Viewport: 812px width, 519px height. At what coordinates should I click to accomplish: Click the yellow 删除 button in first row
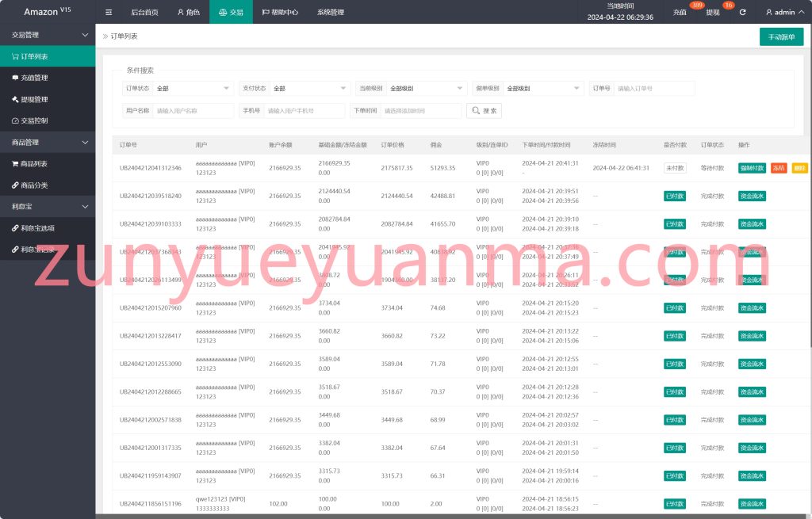coord(799,168)
